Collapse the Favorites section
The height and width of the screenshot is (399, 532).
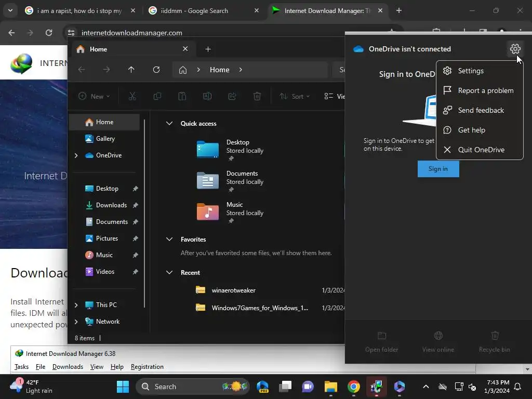(169, 239)
